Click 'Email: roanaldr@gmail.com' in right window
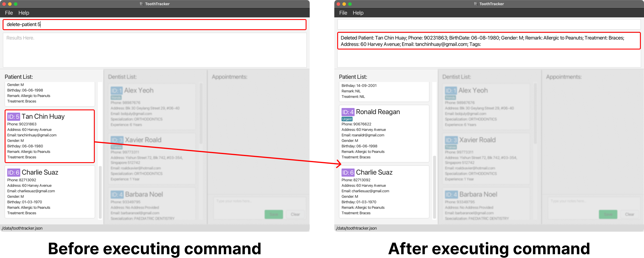 tap(363, 135)
